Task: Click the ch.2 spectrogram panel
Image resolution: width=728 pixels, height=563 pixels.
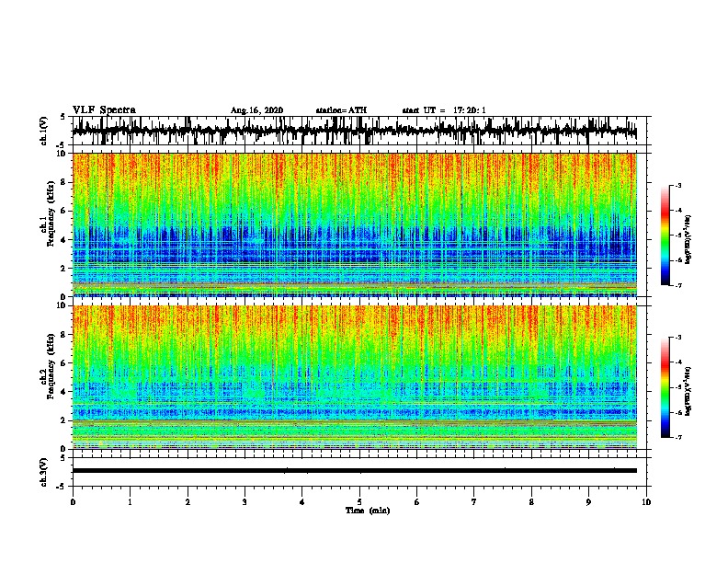Action: [x=355, y=377]
